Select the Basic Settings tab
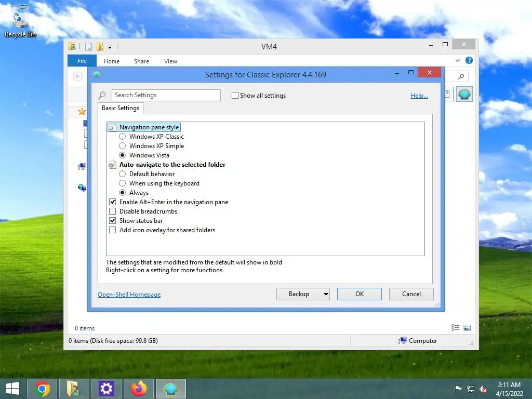The height and width of the screenshot is (399, 532). [121, 108]
